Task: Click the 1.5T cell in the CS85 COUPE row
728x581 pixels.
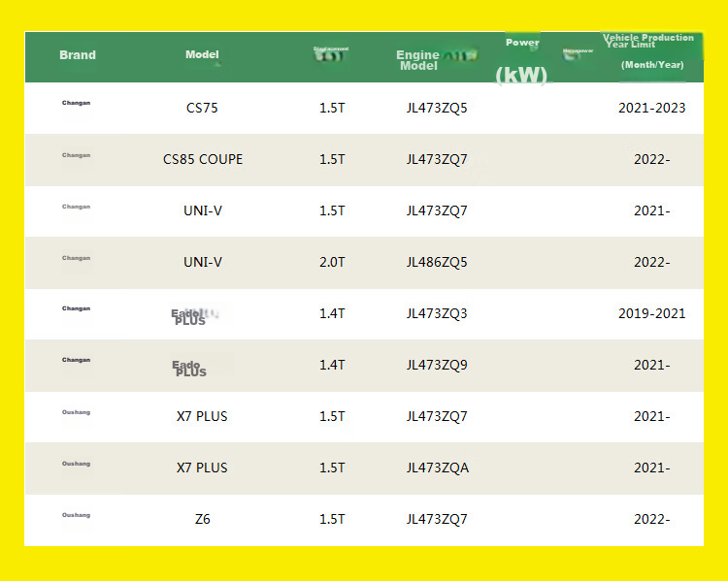Action: coord(332,160)
